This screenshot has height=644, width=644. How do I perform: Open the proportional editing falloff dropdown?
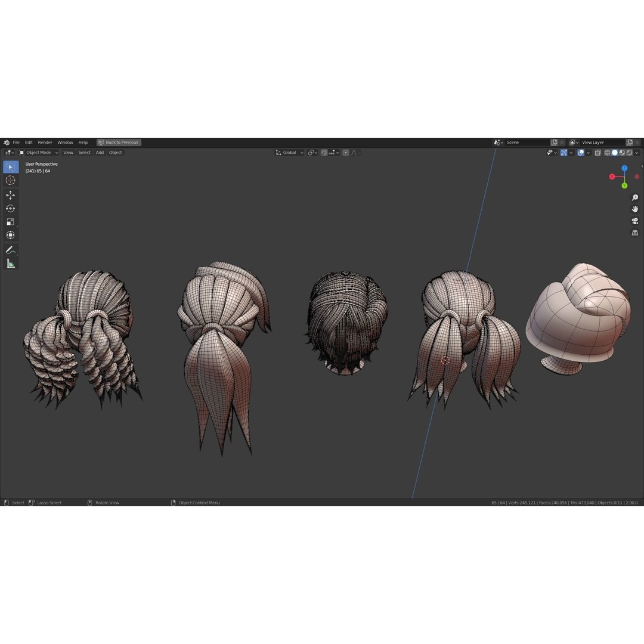(x=355, y=153)
